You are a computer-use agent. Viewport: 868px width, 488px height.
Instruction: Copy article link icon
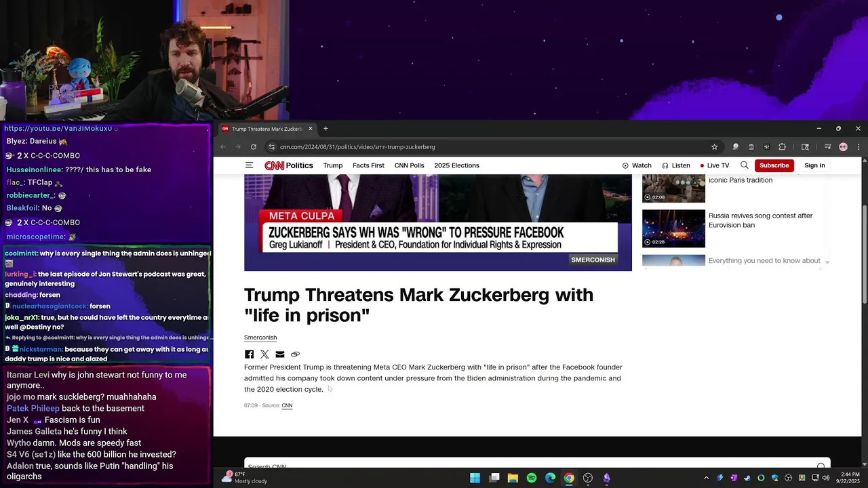(x=295, y=354)
